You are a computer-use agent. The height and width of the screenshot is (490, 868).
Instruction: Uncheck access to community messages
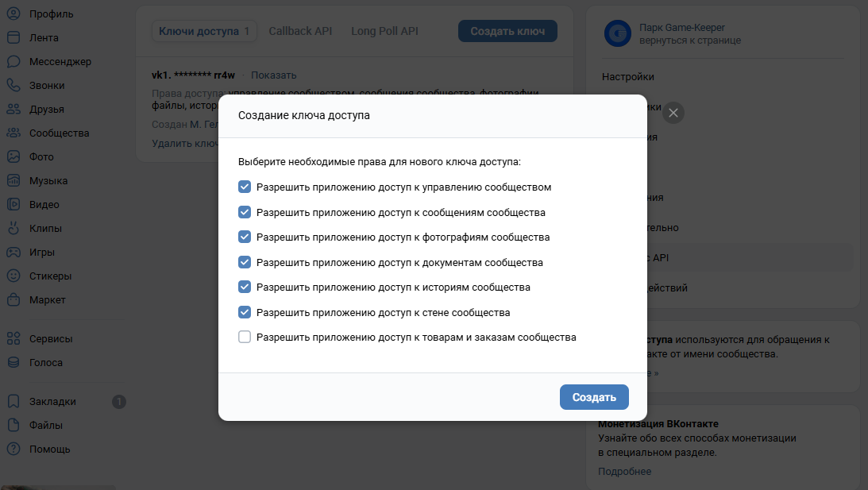[x=245, y=212]
